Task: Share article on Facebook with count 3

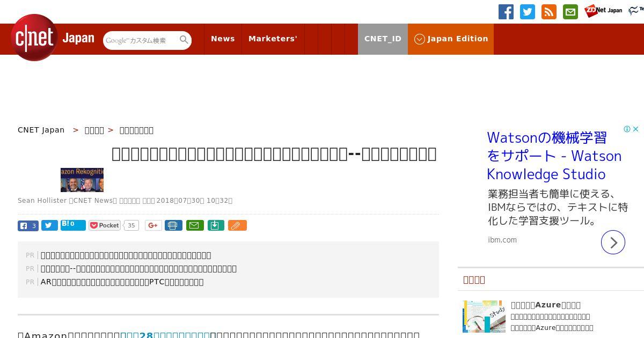Action: (x=28, y=226)
